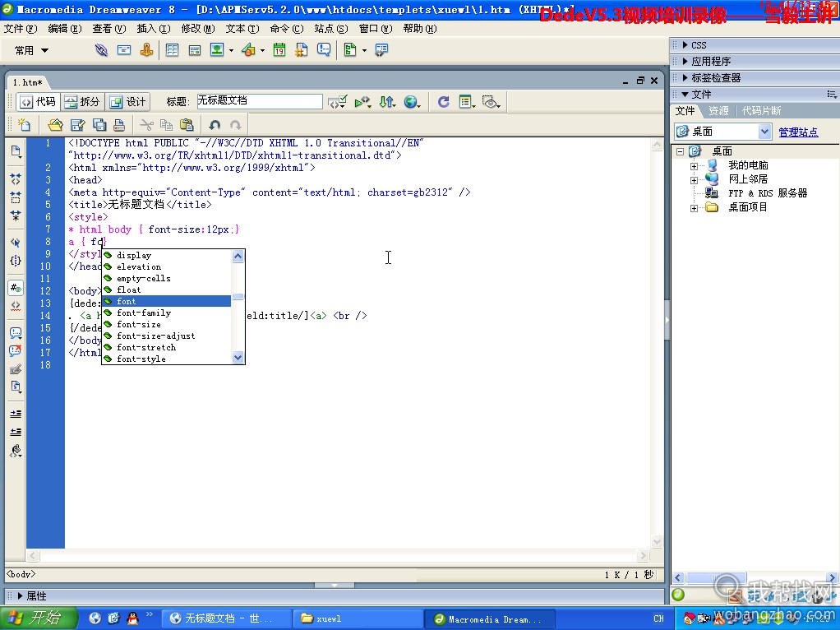Collapse full tag in coding toolbar
840x630 pixels.
[x=16, y=179]
